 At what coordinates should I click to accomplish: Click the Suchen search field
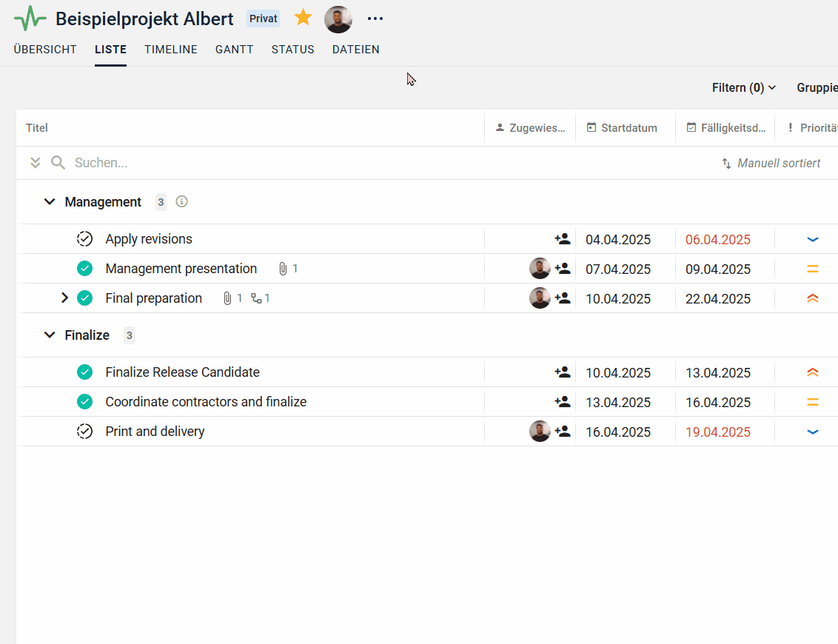point(222,163)
